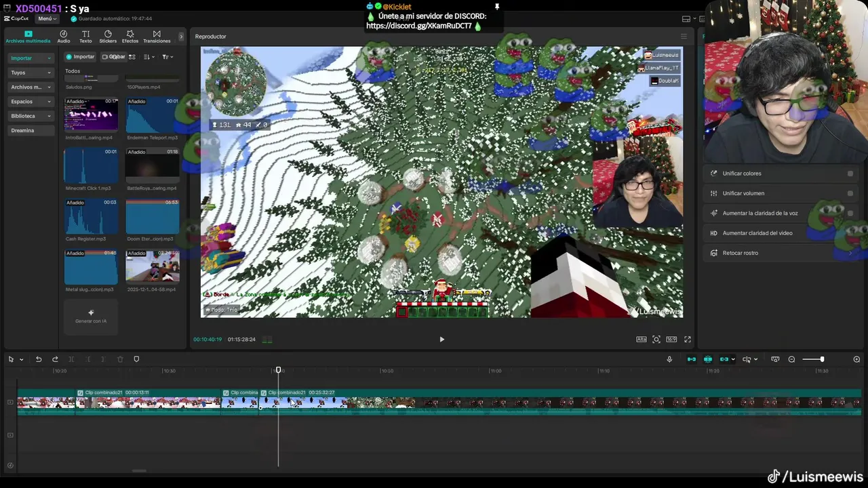Click the timeline fit-to-view icon
This screenshot has height=488, width=868.
click(x=775, y=359)
